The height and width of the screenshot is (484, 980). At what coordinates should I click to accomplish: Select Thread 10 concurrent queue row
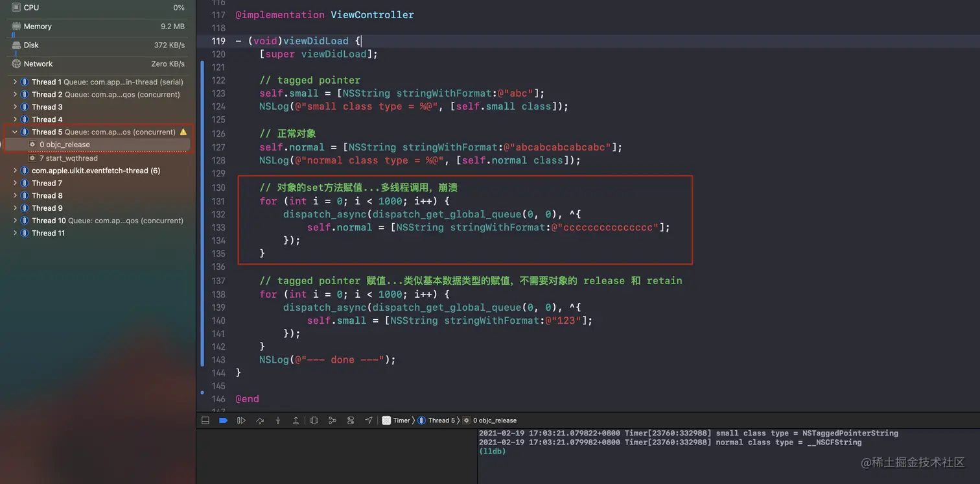[98, 221]
